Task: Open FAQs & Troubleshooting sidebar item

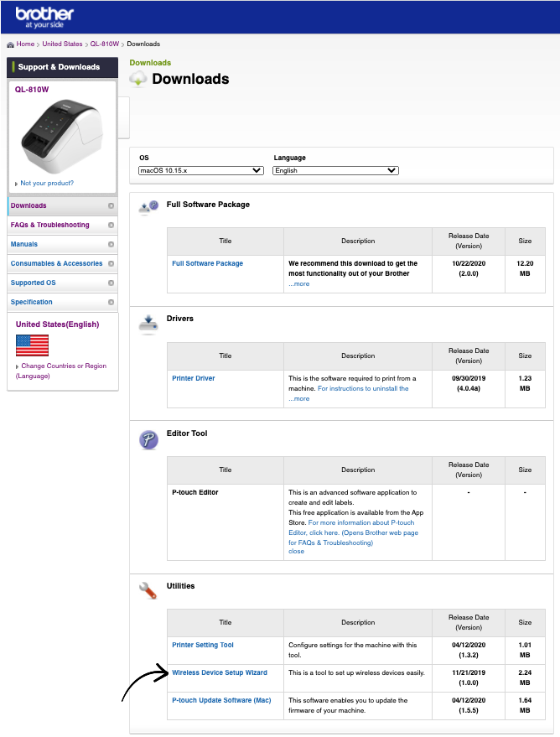Action: 50,225
